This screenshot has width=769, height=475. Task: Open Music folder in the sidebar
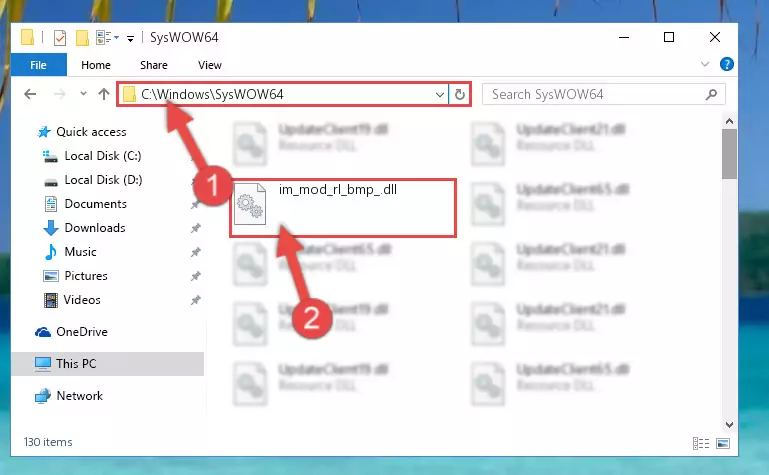80,252
